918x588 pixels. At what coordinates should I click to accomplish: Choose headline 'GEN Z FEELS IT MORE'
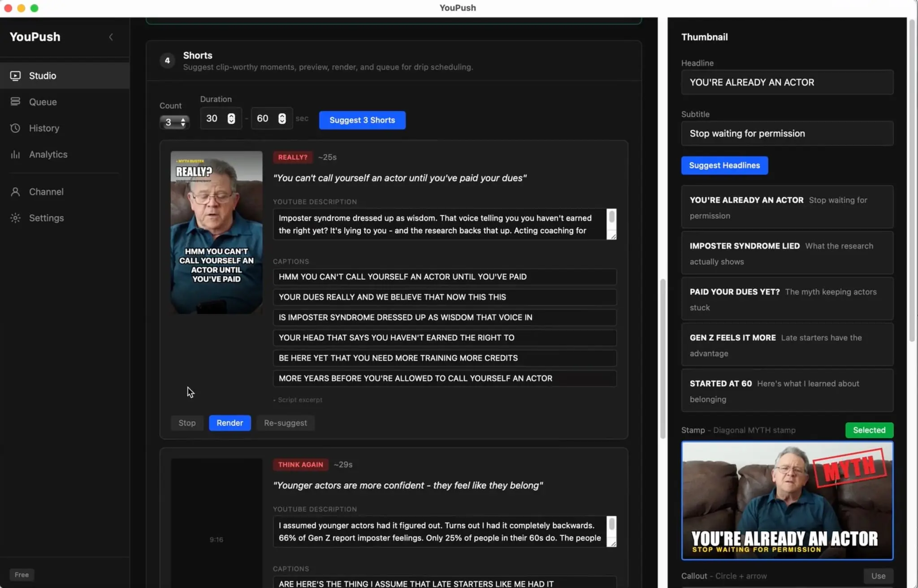pos(787,345)
